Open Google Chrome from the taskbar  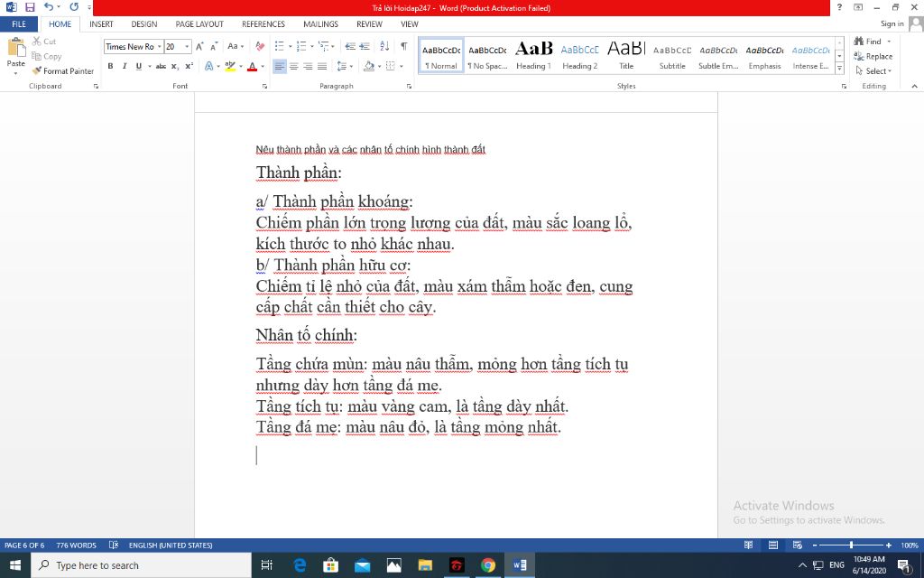tap(488, 565)
